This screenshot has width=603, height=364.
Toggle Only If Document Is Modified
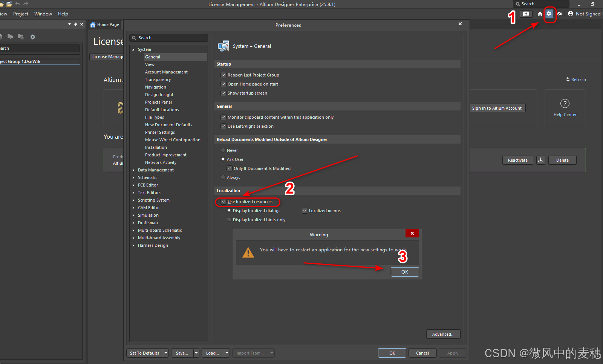click(230, 168)
